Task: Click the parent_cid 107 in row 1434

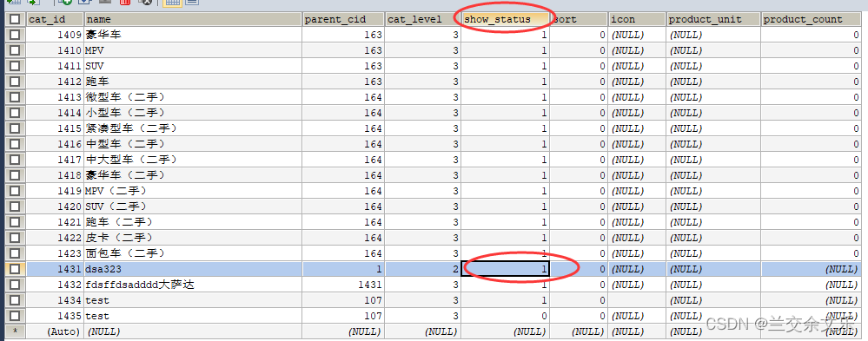Action: [343, 300]
